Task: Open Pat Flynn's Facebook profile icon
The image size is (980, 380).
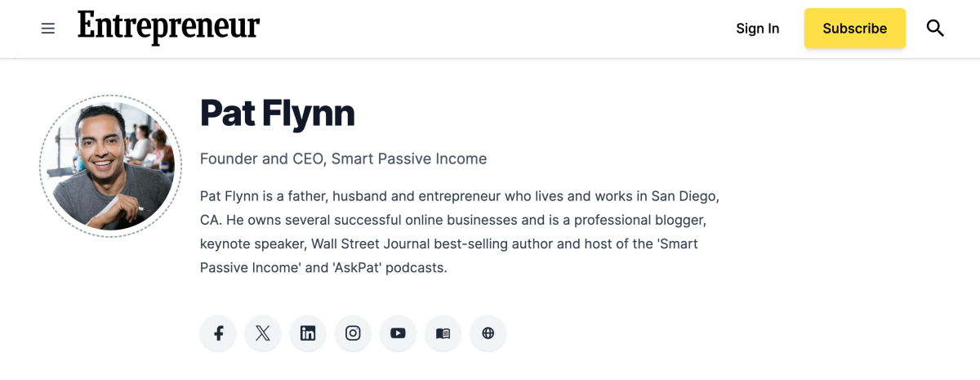Action: pos(218,333)
